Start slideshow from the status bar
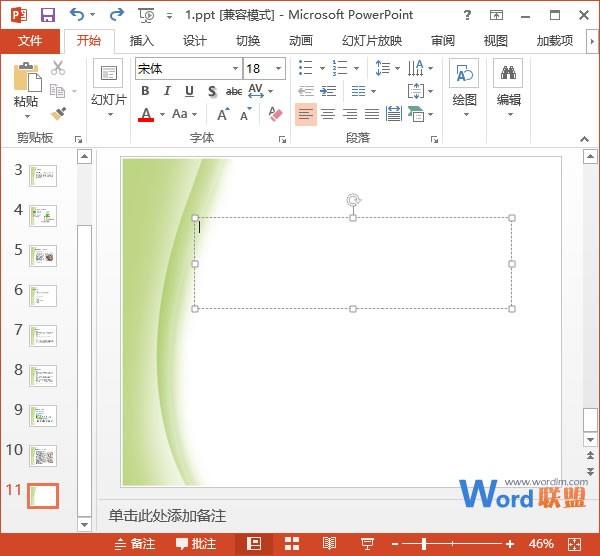600x556 pixels. click(367, 543)
